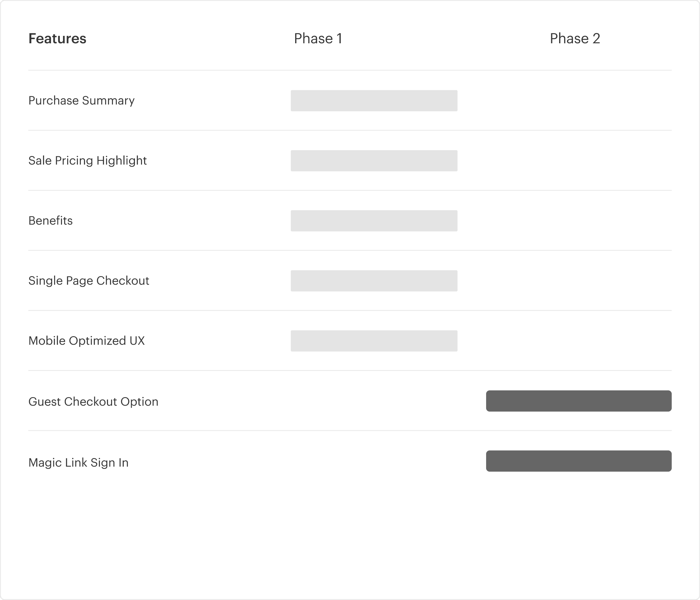
Task: Click the Single Page Checkout gray bar
Action: 374,281
